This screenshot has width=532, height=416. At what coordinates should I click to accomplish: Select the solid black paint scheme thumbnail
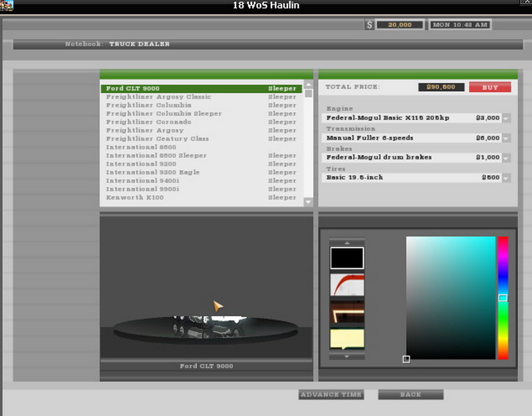[x=347, y=258]
